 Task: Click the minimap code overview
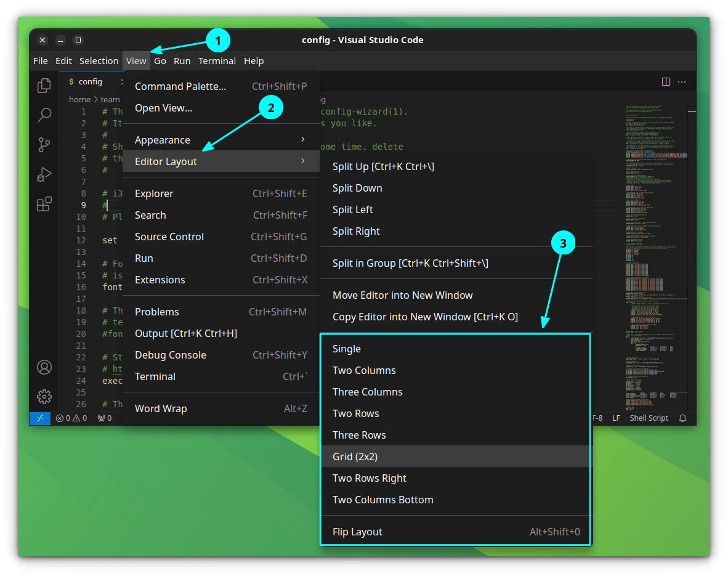pos(655,258)
